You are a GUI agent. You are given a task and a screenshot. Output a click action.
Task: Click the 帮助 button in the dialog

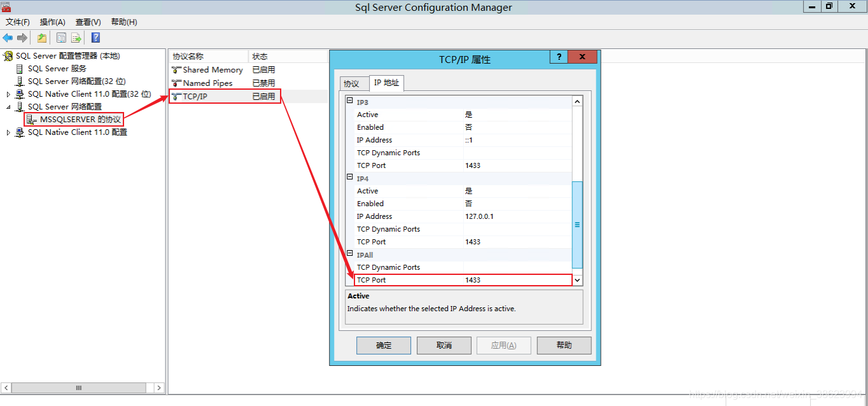click(x=564, y=346)
